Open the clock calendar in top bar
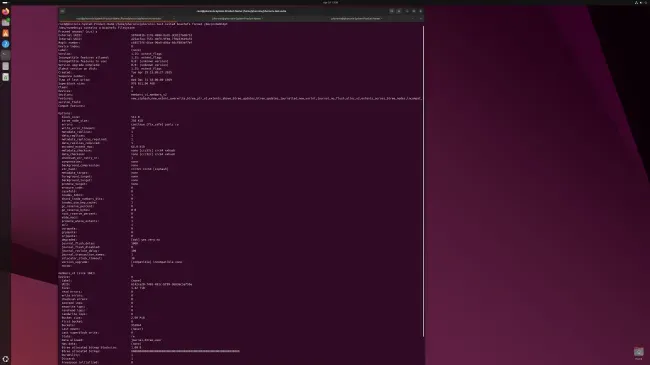 click(x=330, y=2)
